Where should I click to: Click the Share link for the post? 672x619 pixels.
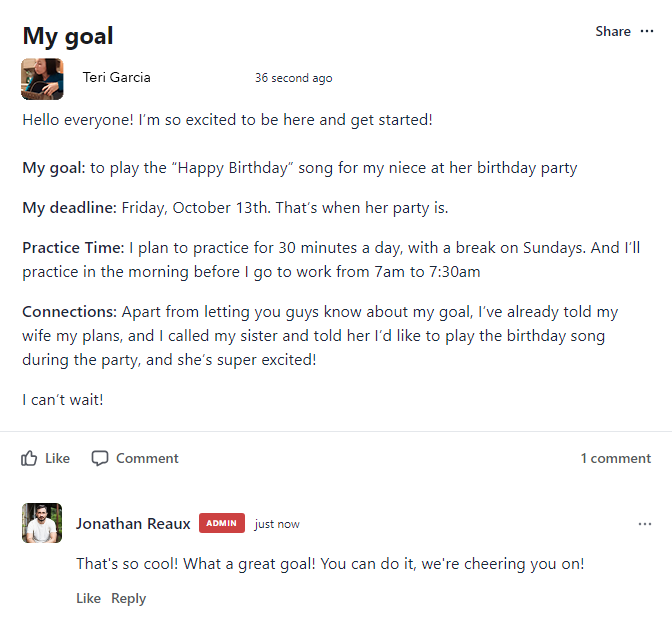[613, 31]
